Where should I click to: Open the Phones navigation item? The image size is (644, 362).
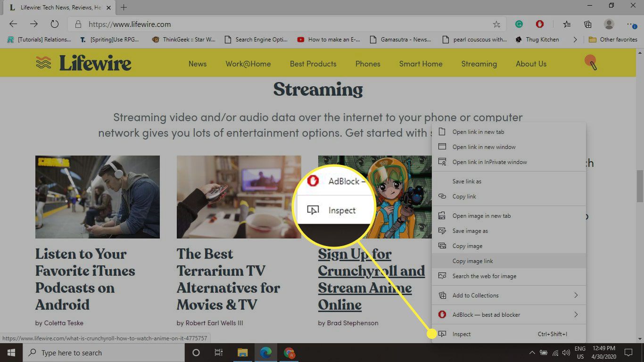(368, 64)
